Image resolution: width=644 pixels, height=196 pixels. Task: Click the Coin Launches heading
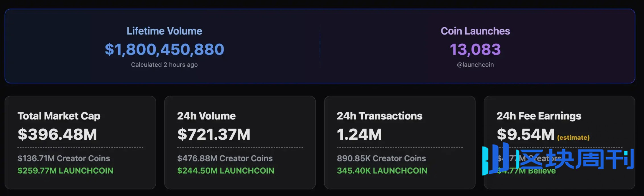[x=475, y=31]
